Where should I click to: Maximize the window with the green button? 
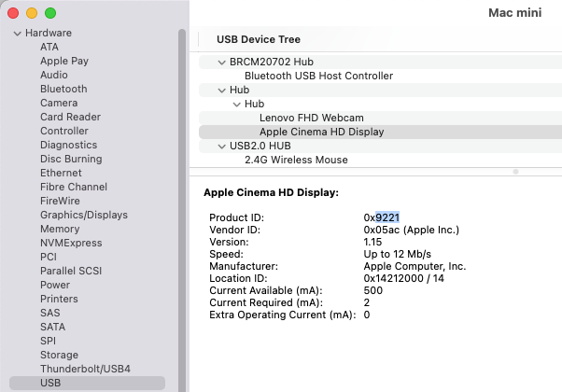50,13
